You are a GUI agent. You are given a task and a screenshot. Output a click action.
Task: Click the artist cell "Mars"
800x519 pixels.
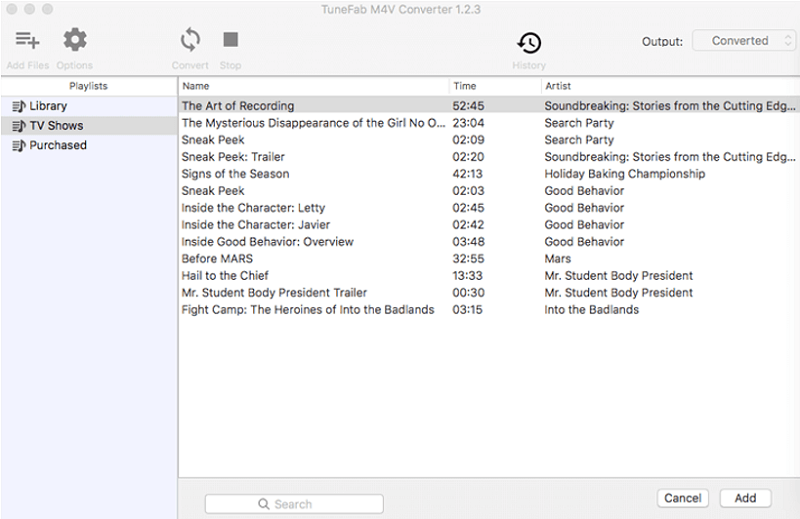(557, 259)
